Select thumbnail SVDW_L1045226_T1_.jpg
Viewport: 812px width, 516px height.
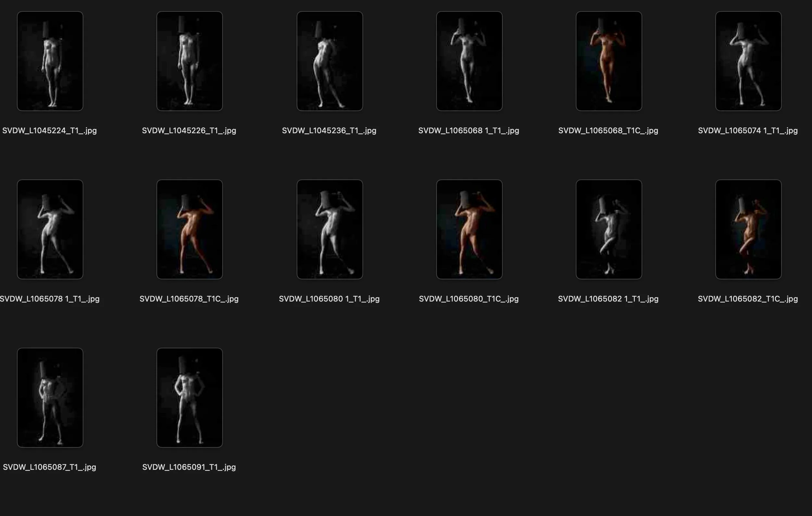tap(189, 61)
